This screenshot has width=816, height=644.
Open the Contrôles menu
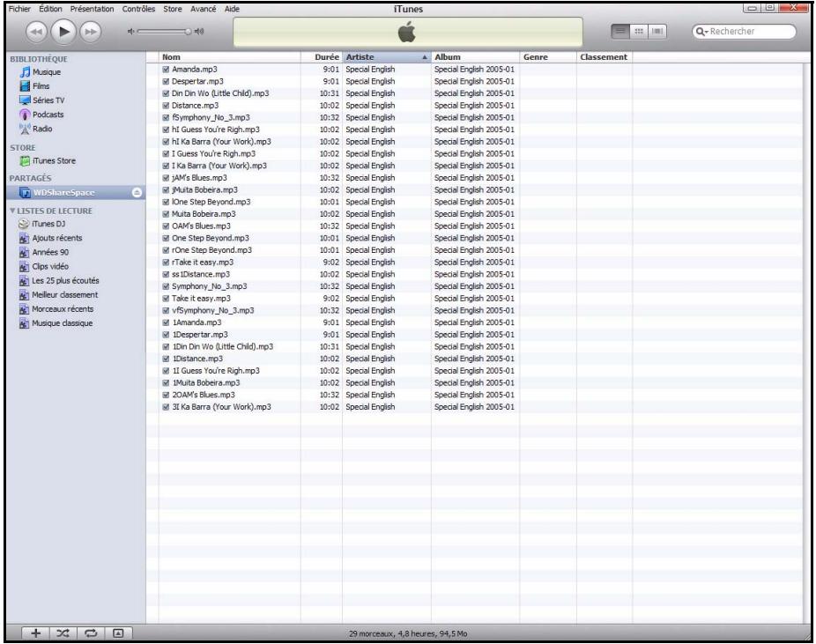(x=138, y=9)
